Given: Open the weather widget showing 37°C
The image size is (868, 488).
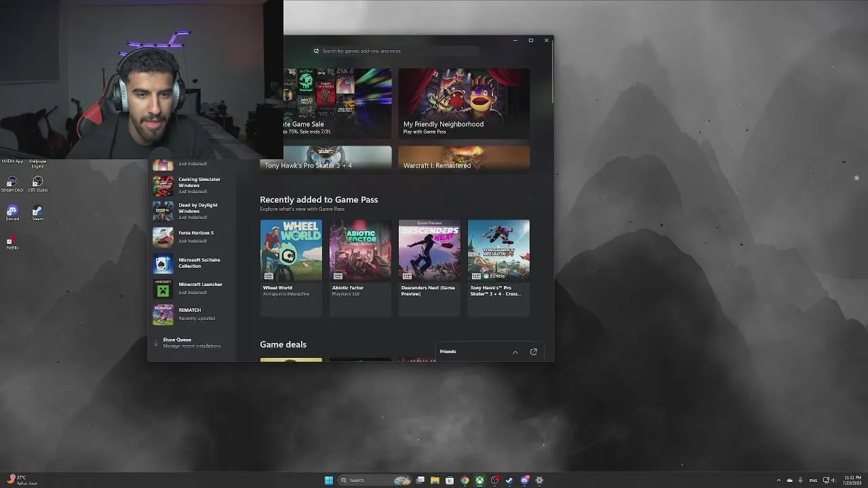Looking at the screenshot, I should (x=20, y=480).
